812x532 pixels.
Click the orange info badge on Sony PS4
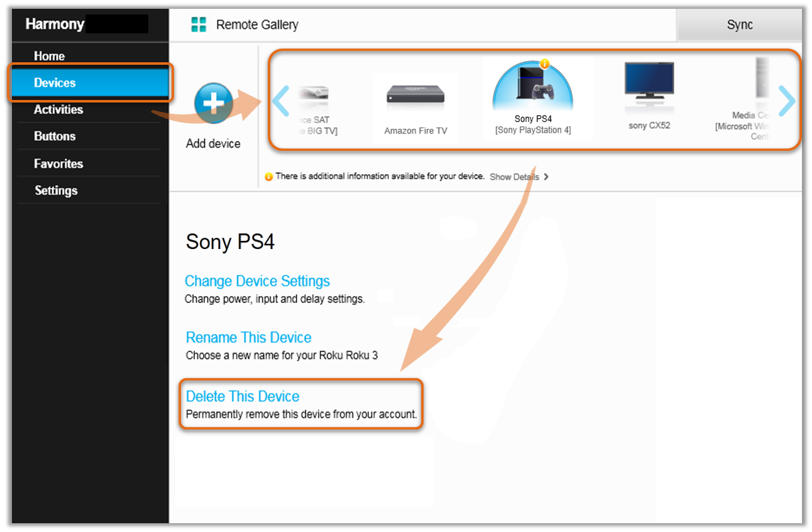pyautogui.click(x=544, y=64)
